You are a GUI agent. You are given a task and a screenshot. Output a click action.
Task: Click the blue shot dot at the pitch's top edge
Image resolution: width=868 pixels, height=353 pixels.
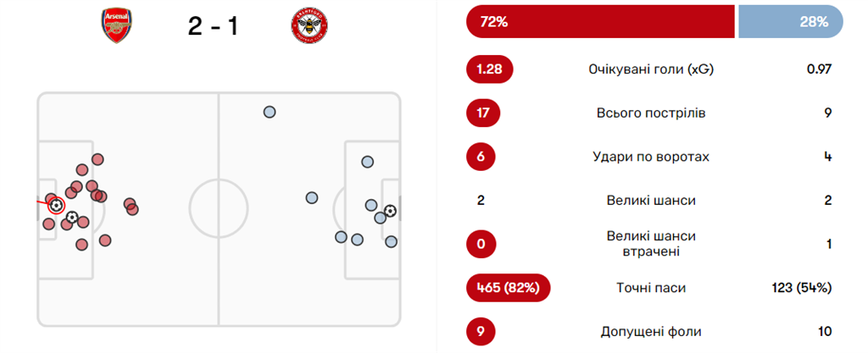point(270,112)
